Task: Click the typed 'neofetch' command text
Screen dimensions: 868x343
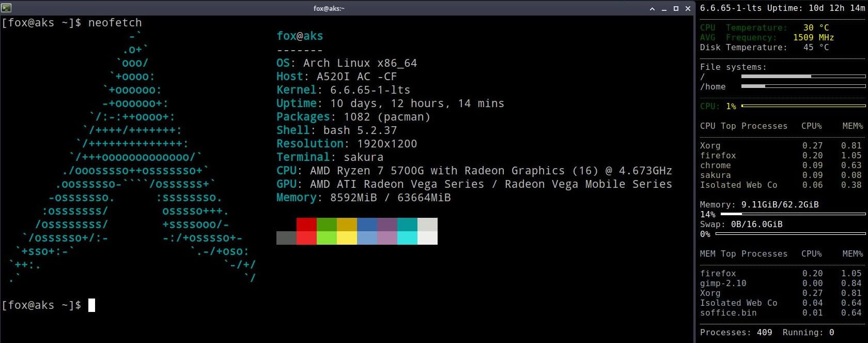Action: click(115, 23)
